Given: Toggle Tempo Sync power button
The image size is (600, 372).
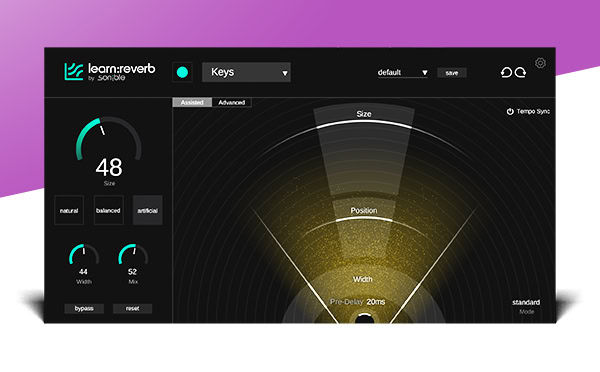Looking at the screenshot, I should 510,111.
